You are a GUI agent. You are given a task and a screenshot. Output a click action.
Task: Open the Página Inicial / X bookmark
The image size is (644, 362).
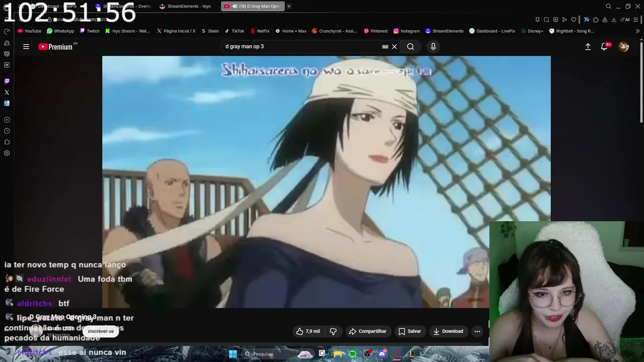click(176, 31)
